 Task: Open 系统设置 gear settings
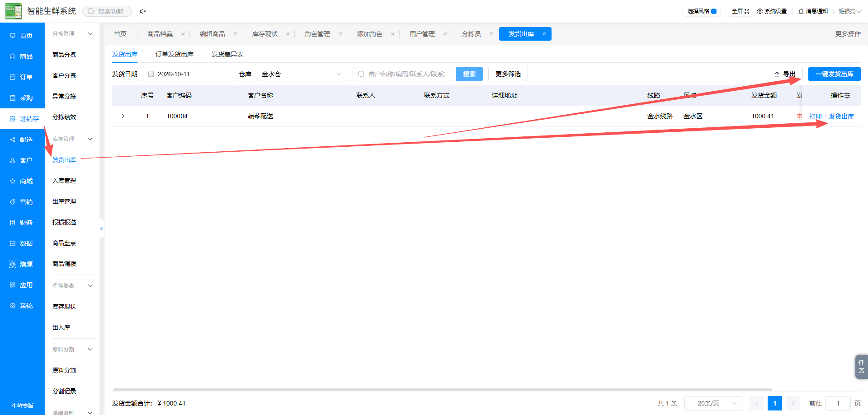click(772, 11)
